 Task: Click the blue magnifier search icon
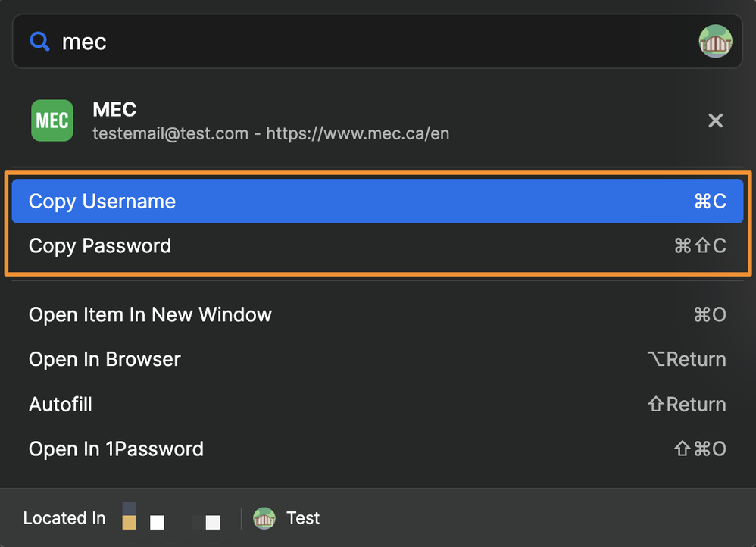(x=39, y=42)
